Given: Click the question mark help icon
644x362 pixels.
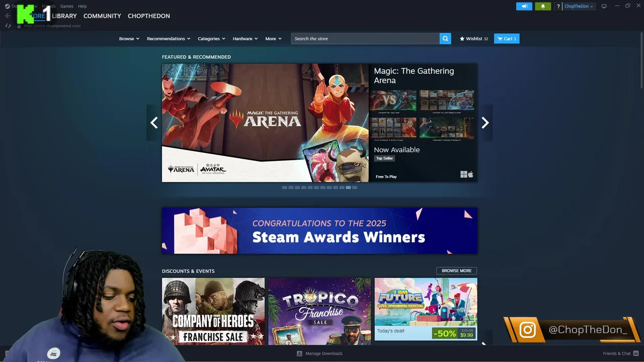Looking at the screenshot, I should click(558, 7).
